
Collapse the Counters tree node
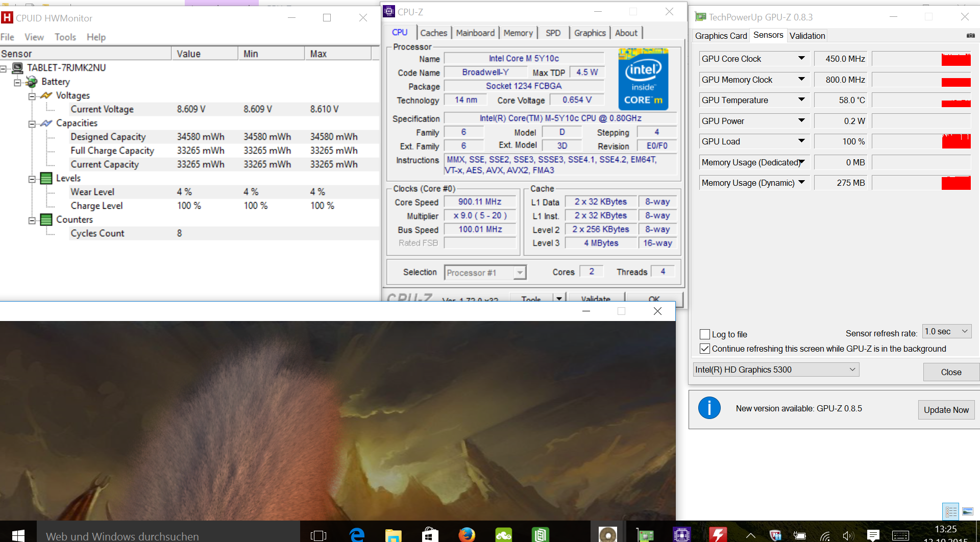(32, 220)
